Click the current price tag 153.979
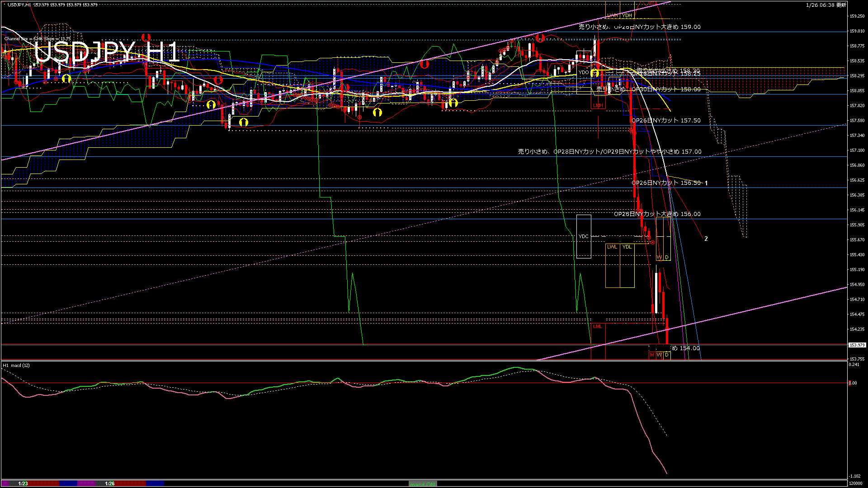The width and height of the screenshot is (868, 488). pyautogui.click(x=857, y=345)
